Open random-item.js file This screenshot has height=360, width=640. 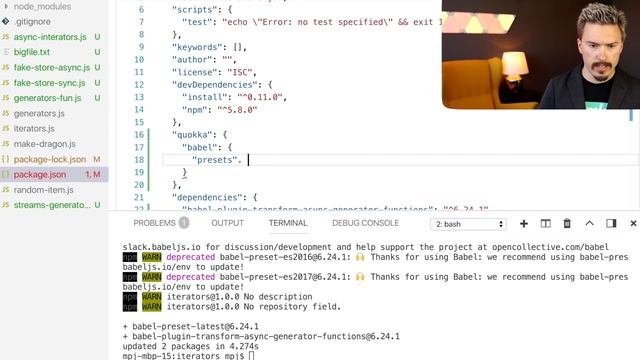44,190
